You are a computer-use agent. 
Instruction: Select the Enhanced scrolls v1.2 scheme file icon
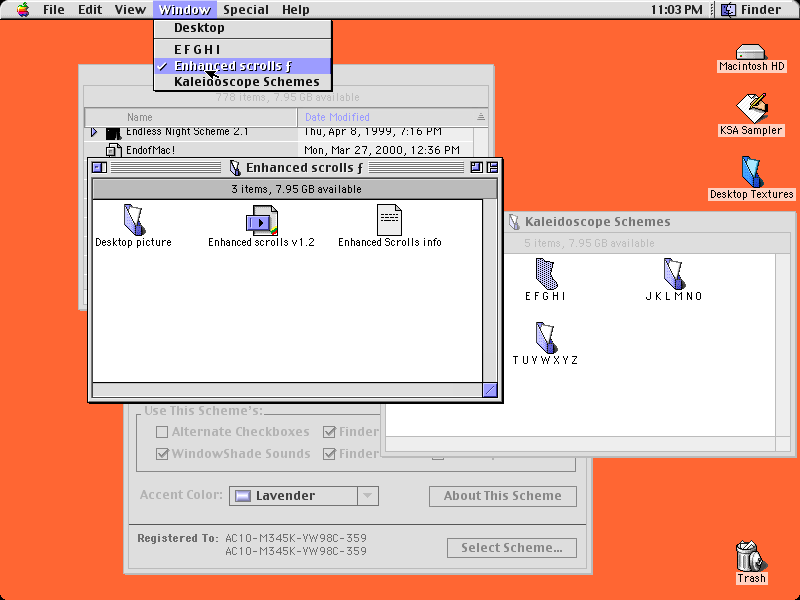coord(262,220)
